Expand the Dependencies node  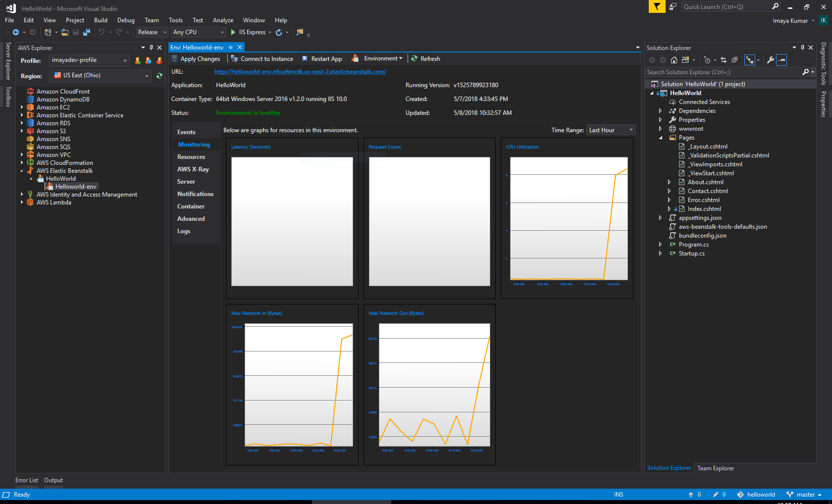(x=661, y=111)
